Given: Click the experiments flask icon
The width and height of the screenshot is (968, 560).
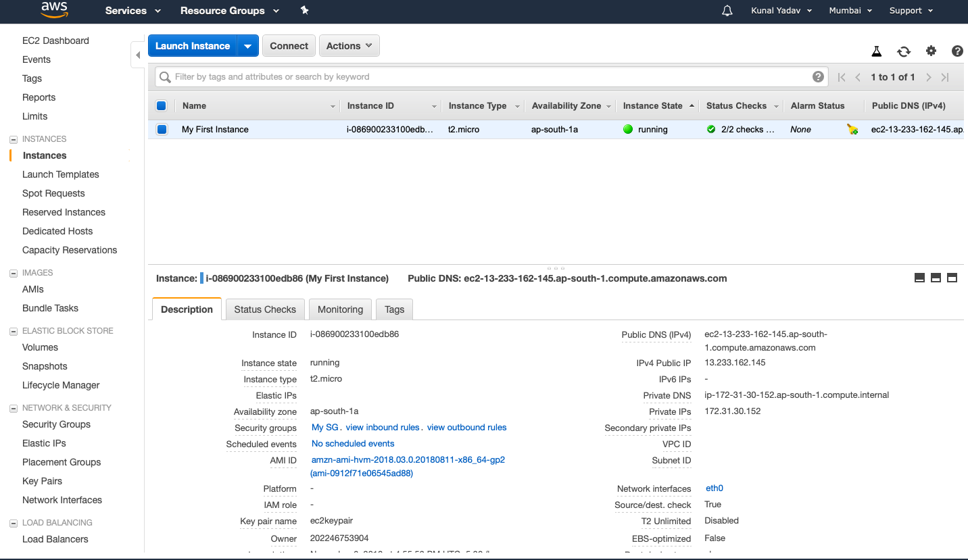Looking at the screenshot, I should [877, 51].
